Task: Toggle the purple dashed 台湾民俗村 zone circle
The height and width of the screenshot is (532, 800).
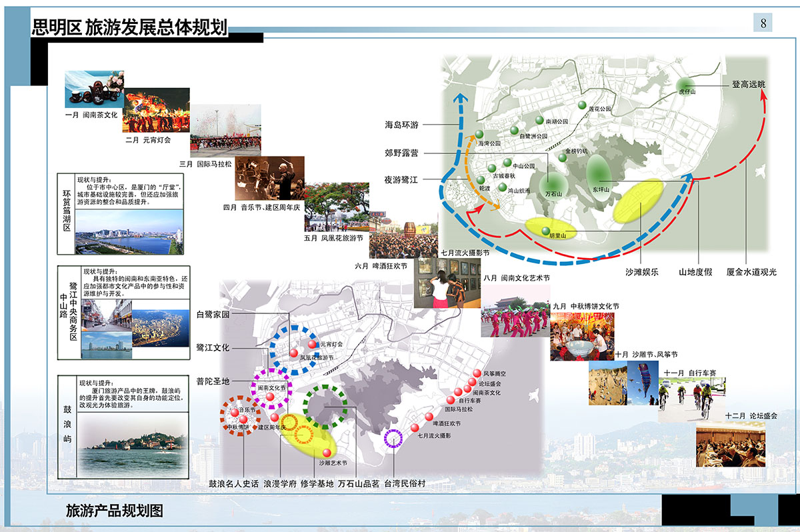Action: [393, 438]
